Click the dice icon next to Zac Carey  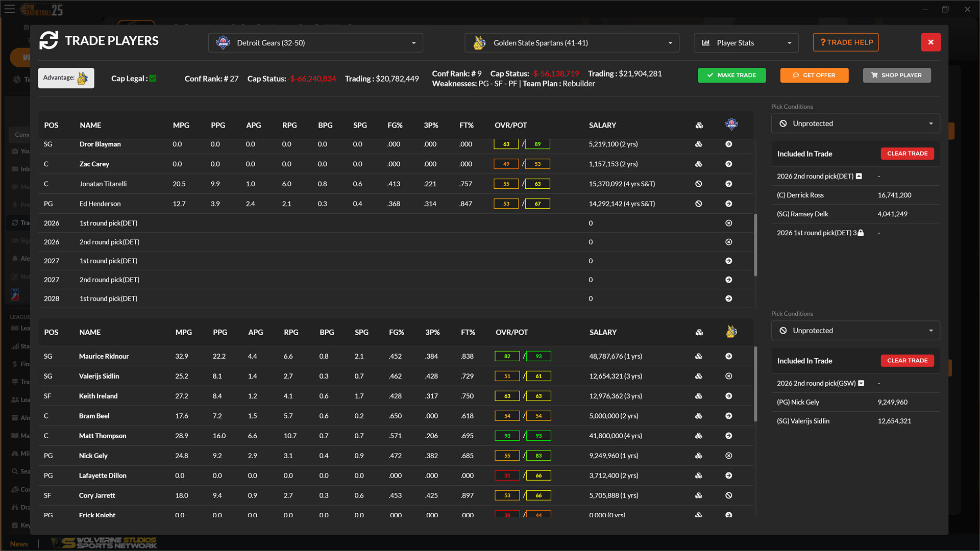(x=699, y=164)
